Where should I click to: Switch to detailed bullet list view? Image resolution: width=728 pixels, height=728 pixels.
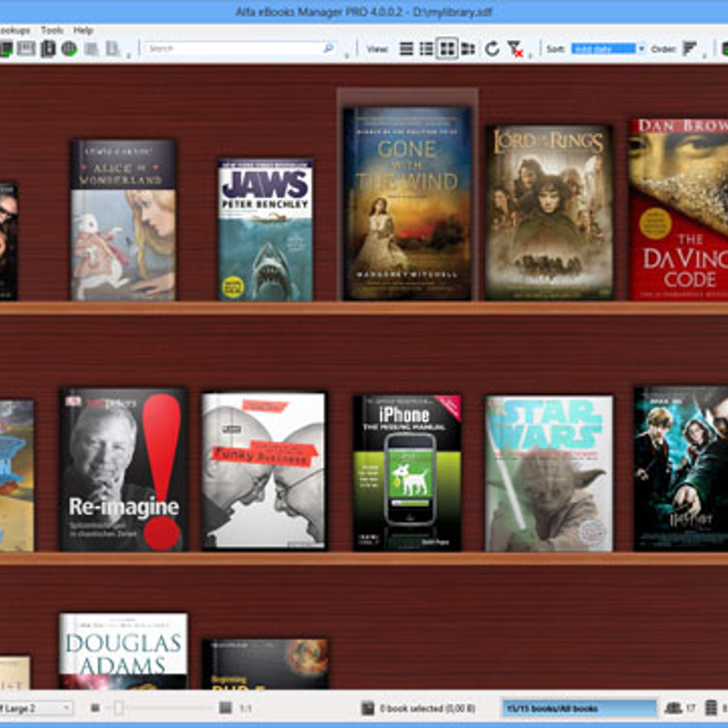(426, 49)
